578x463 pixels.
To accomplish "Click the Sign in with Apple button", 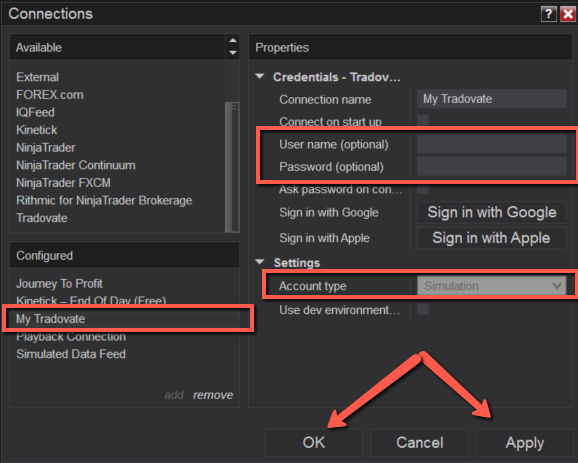I will pos(491,238).
